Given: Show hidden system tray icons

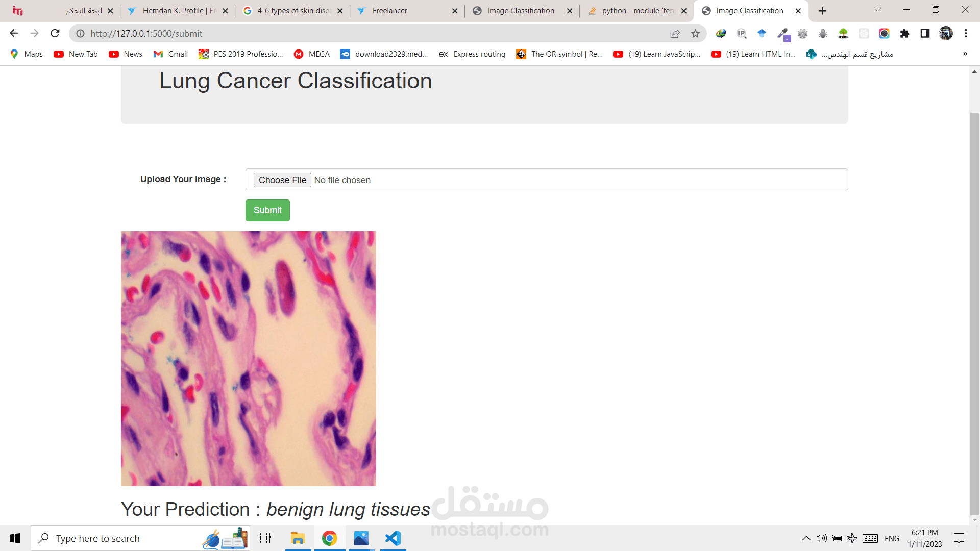Looking at the screenshot, I should click(x=806, y=538).
